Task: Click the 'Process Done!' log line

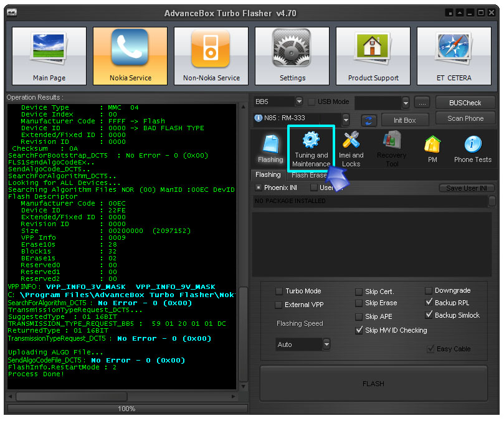Action: 36,374
